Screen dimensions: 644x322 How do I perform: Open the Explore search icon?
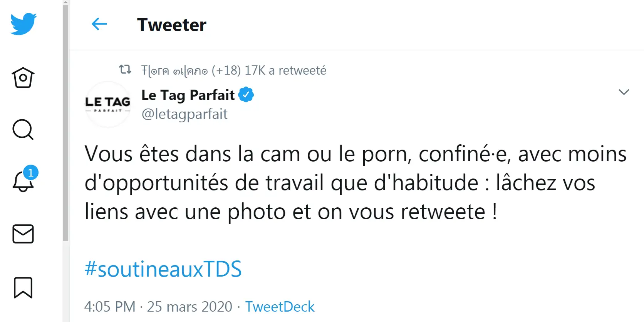coord(23,130)
